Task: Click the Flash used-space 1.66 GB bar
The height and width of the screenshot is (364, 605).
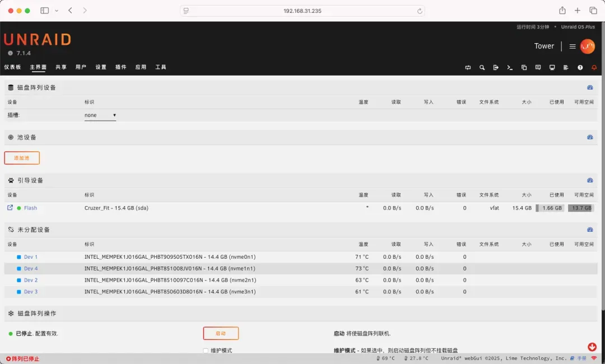Action: click(x=549, y=208)
